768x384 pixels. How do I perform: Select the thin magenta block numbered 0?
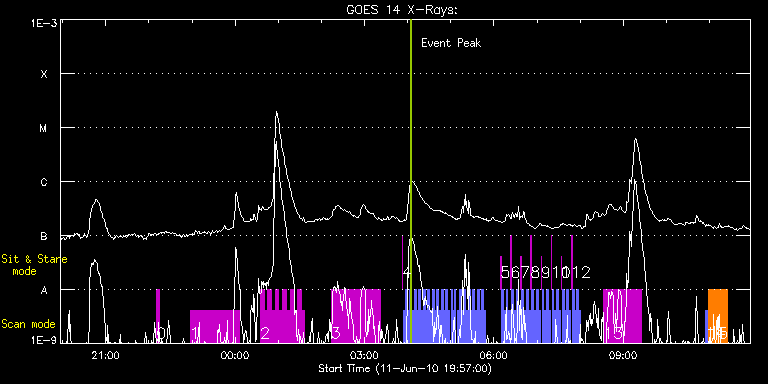click(158, 316)
